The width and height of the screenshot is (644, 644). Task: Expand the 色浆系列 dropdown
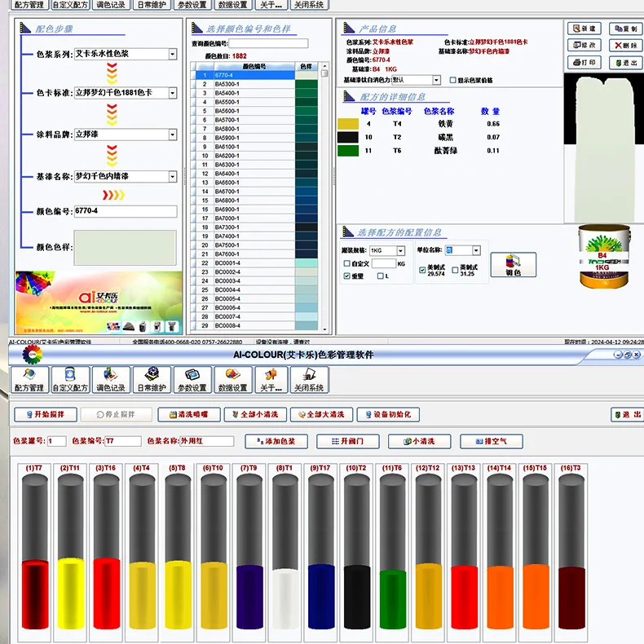click(x=173, y=54)
